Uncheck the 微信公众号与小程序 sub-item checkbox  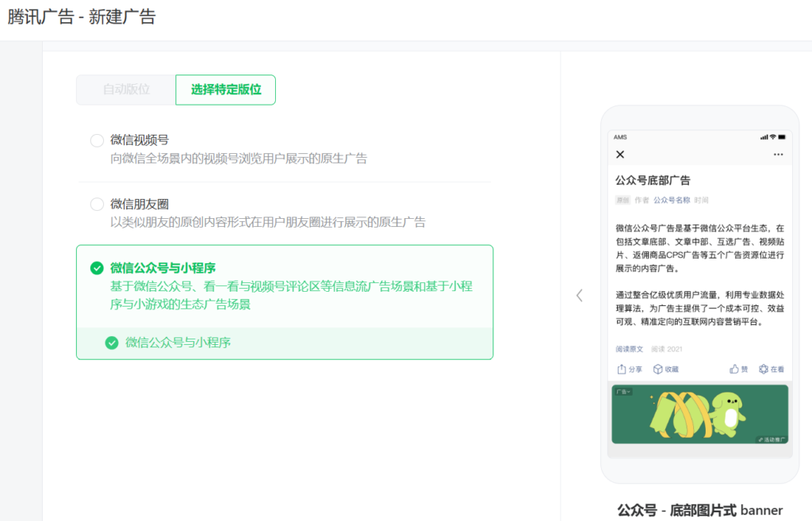tap(112, 343)
